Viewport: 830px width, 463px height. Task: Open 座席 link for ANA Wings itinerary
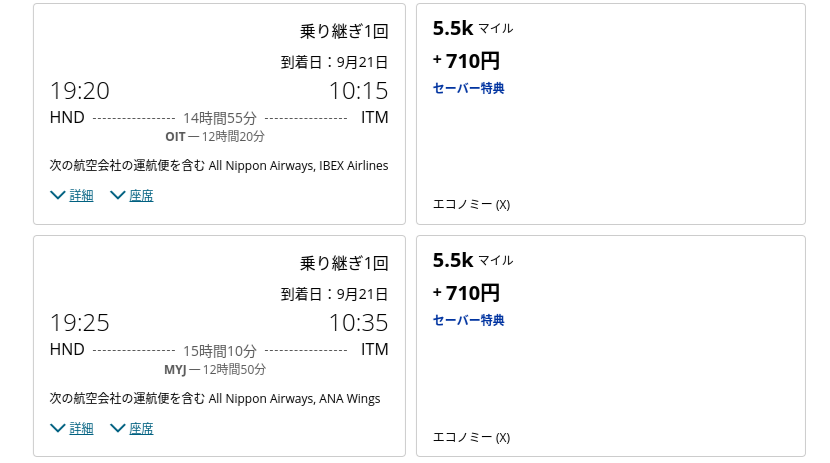tap(141, 428)
